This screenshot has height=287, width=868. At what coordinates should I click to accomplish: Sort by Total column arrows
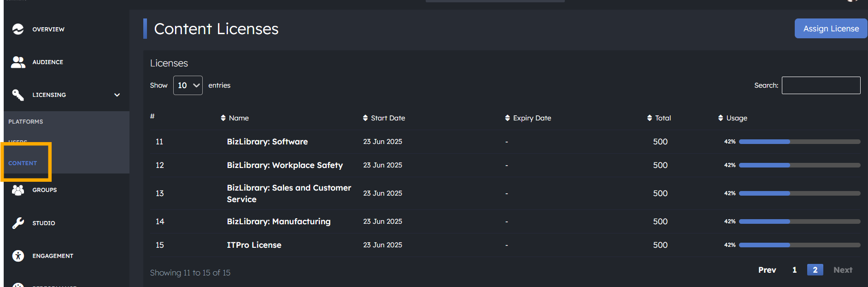pos(649,118)
